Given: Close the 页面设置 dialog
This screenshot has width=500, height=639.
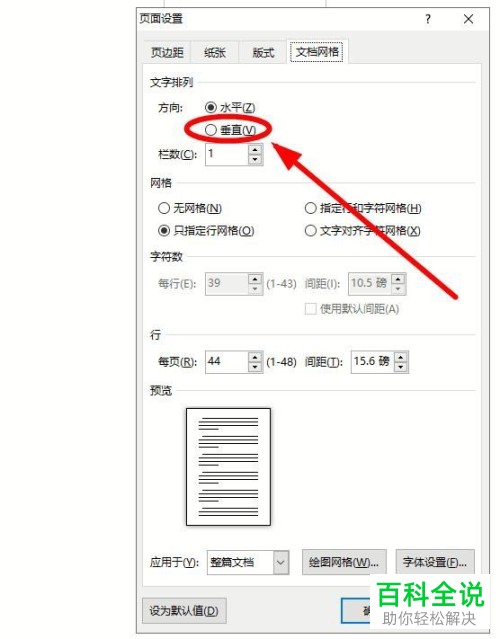Looking at the screenshot, I should 469,19.
